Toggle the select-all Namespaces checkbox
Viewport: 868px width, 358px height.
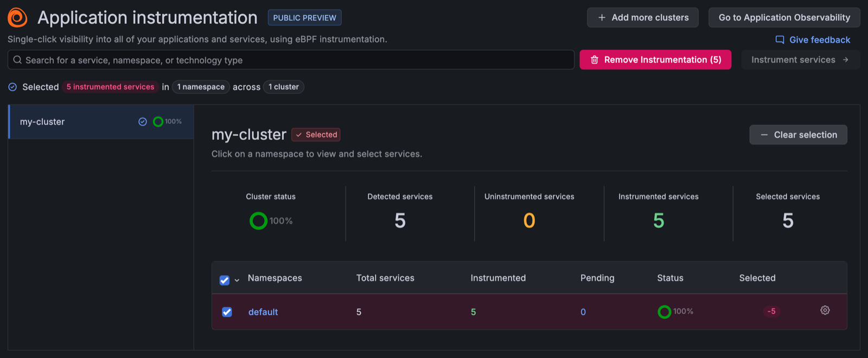tap(224, 280)
